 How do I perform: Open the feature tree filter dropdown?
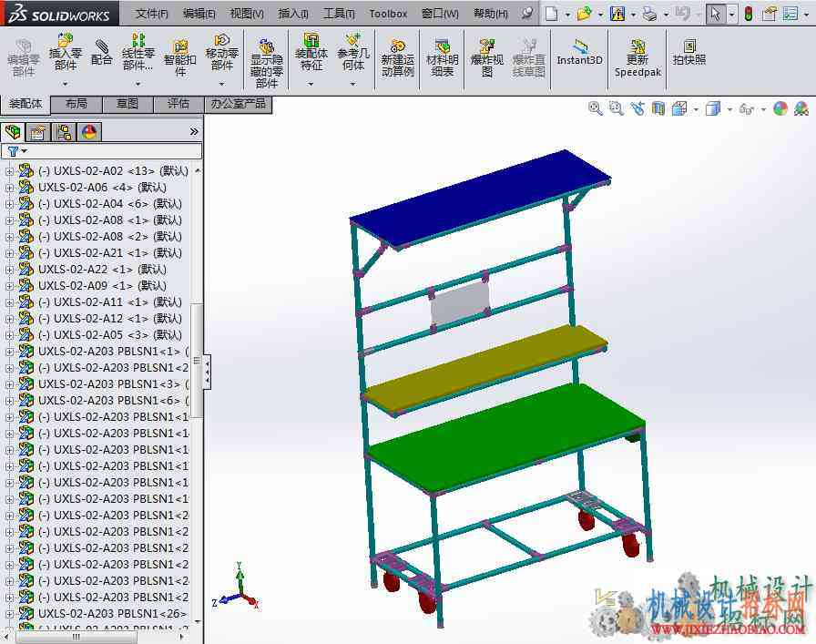[17, 151]
